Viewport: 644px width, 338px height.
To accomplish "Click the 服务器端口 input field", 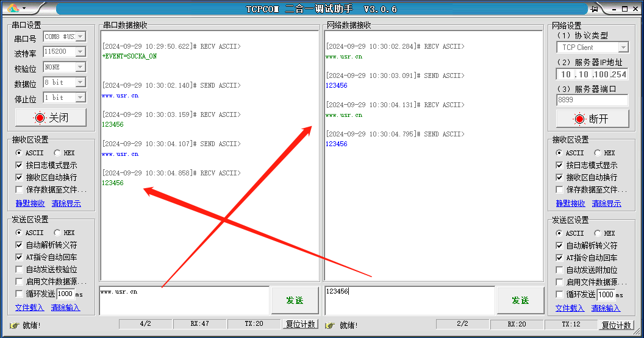I will [x=592, y=100].
